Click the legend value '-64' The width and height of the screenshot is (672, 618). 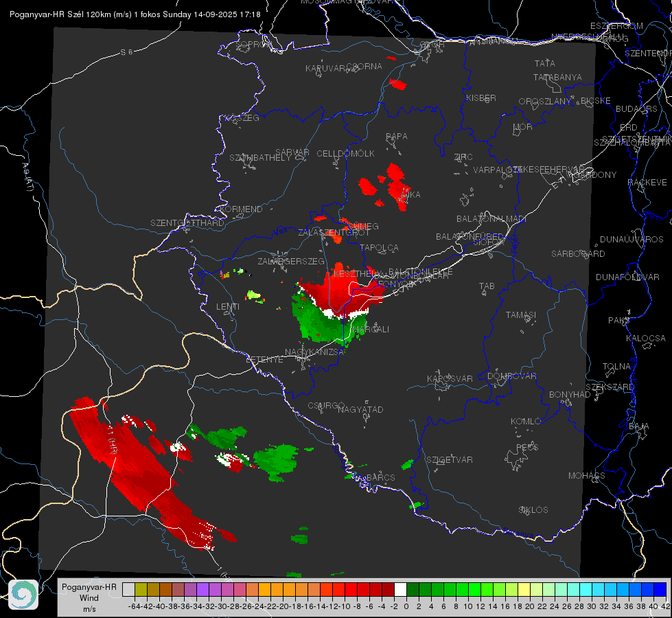tap(134, 606)
